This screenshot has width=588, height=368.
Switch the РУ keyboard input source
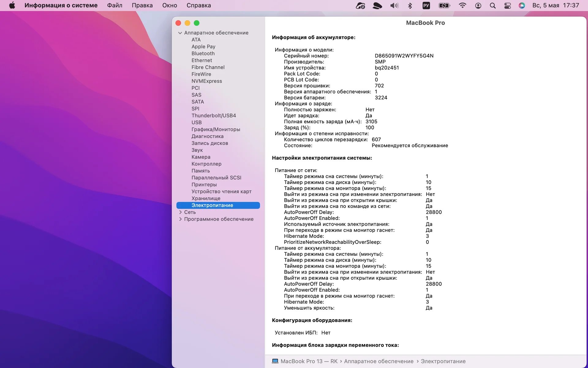(426, 6)
